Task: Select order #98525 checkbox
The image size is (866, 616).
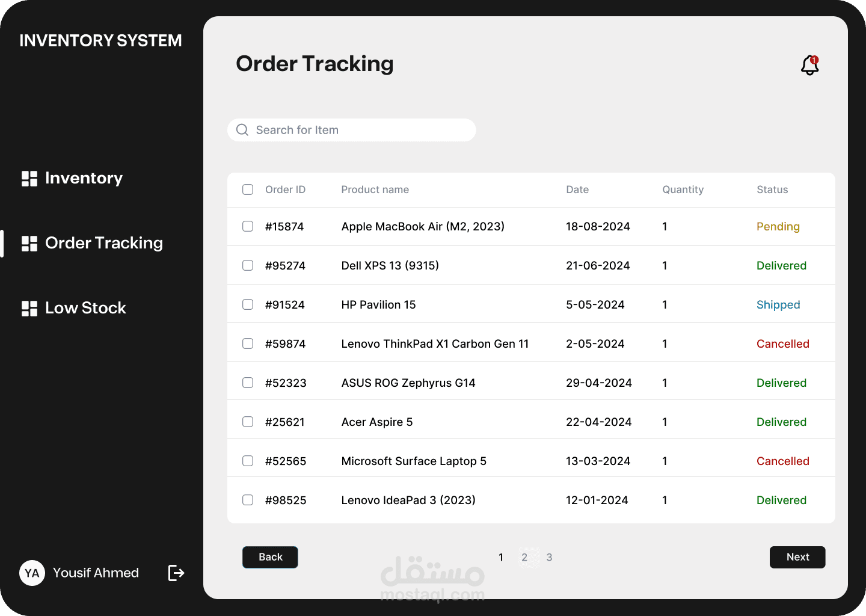Action: [x=248, y=500]
